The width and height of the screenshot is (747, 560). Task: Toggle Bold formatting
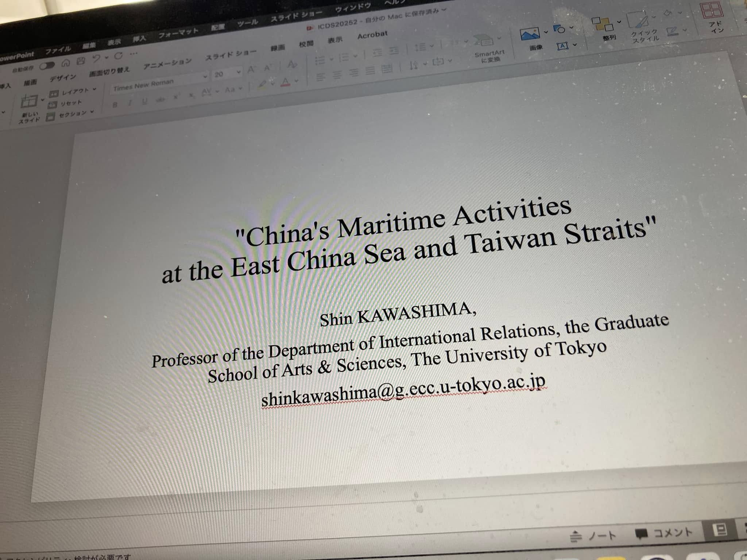115,105
